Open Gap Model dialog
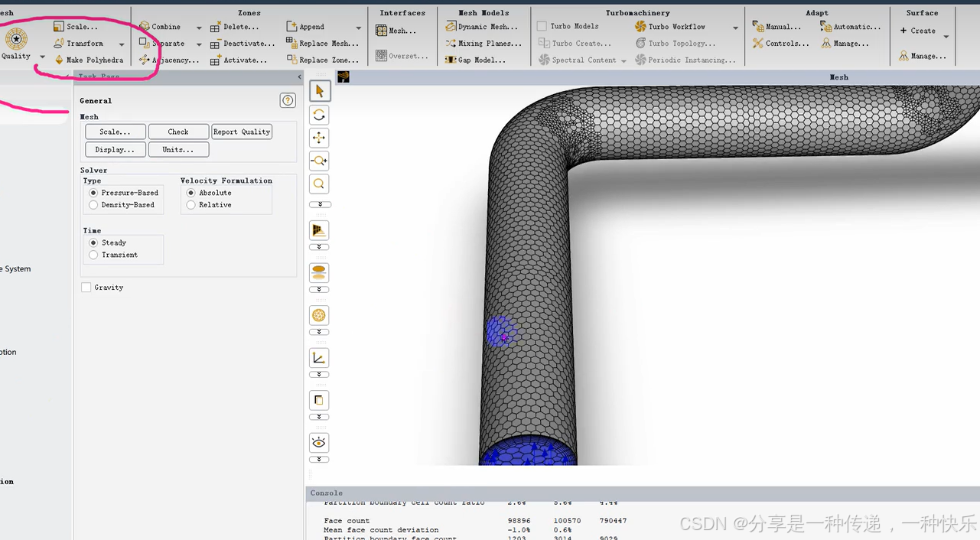Viewport: 980px width, 540px height. point(476,60)
